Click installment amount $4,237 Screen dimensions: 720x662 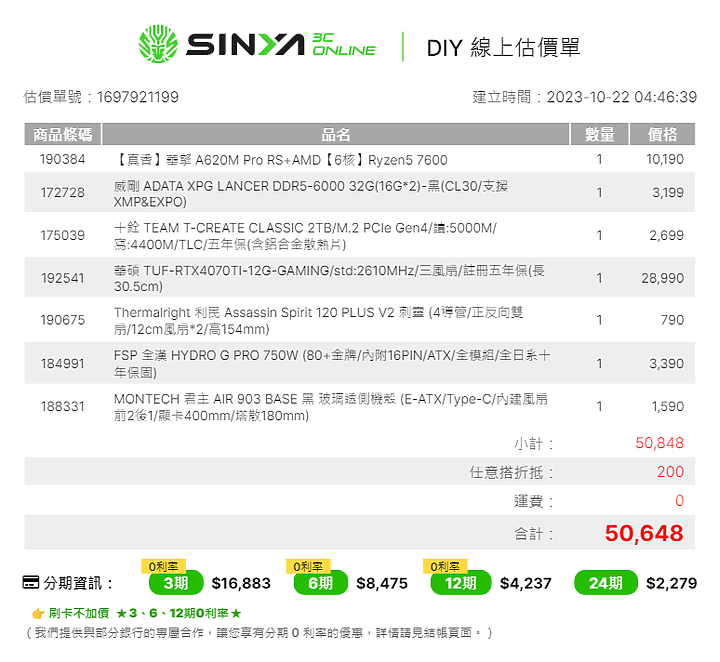coord(526,583)
